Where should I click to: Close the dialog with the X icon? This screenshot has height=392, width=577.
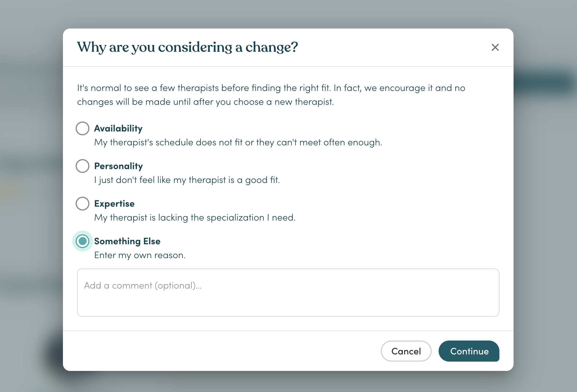[x=495, y=47]
